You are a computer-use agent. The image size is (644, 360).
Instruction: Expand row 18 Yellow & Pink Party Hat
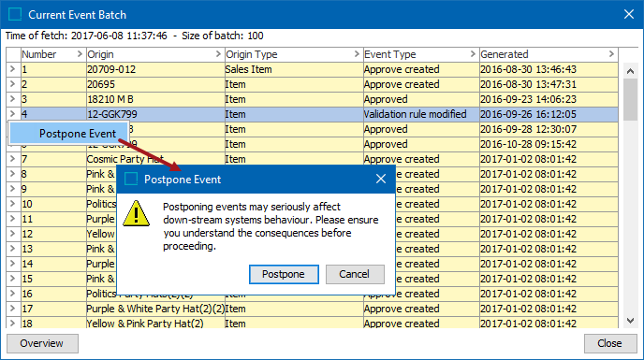(13, 324)
